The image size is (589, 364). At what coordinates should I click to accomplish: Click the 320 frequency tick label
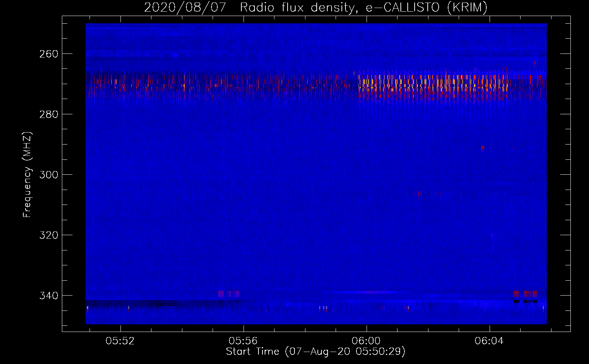tap(49, 235)
